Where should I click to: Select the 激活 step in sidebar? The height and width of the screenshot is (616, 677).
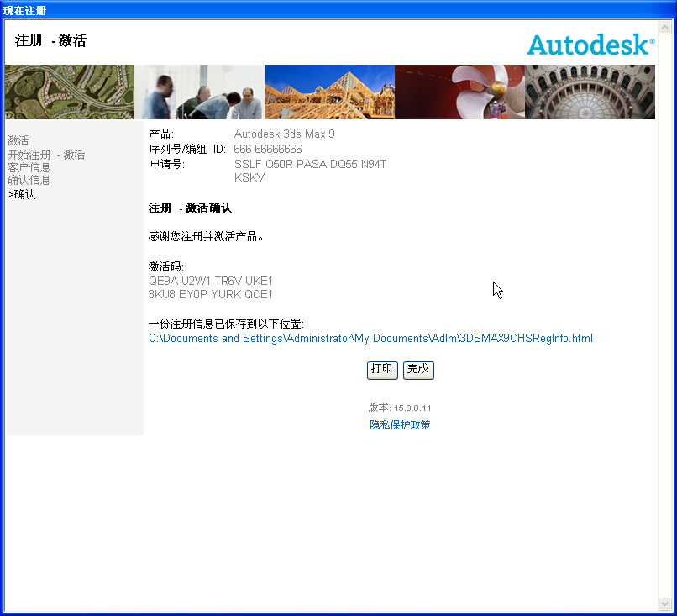pos(18,140)
